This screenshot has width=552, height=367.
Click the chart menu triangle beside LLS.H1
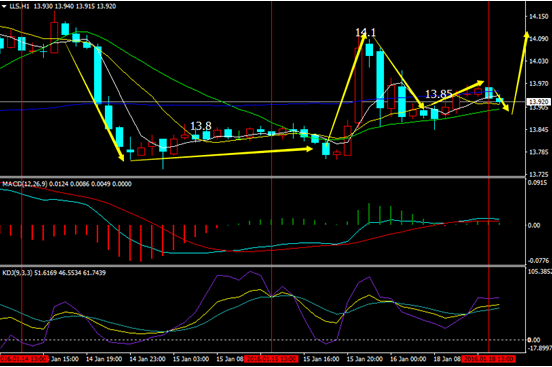pos(4,6)
